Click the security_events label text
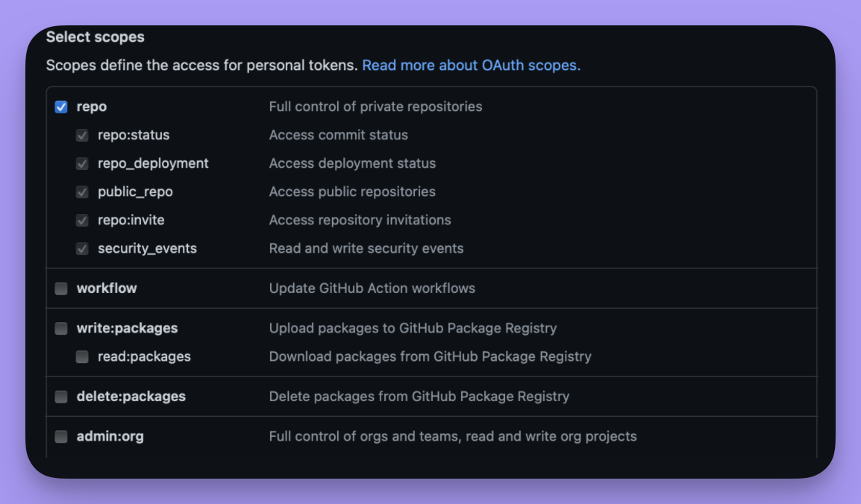Viewport: 861px width, 504px height. [147, 248]
